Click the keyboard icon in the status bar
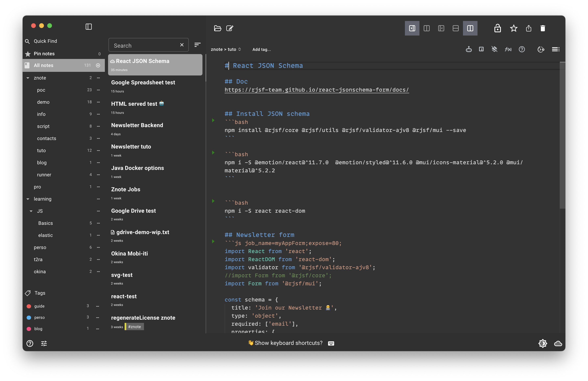 (x=331, y=343)
